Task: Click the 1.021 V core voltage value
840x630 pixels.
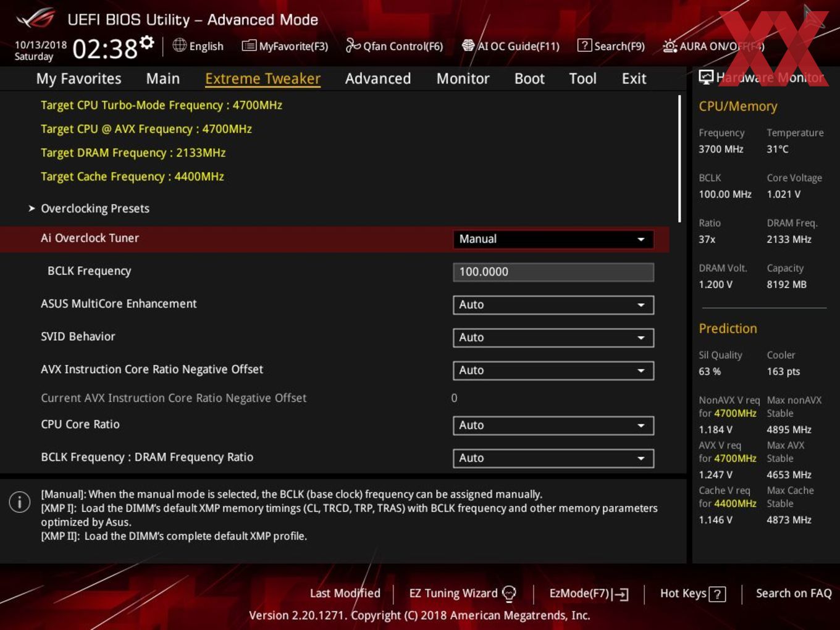Action: [783, 194]
